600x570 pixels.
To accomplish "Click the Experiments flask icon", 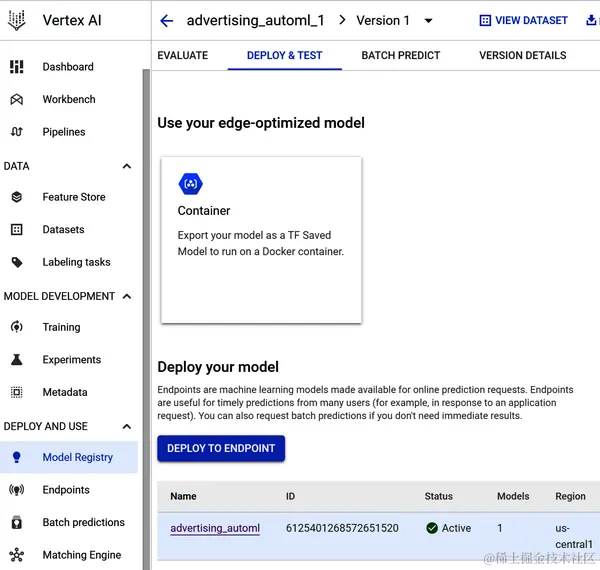I will coord(16,360).
